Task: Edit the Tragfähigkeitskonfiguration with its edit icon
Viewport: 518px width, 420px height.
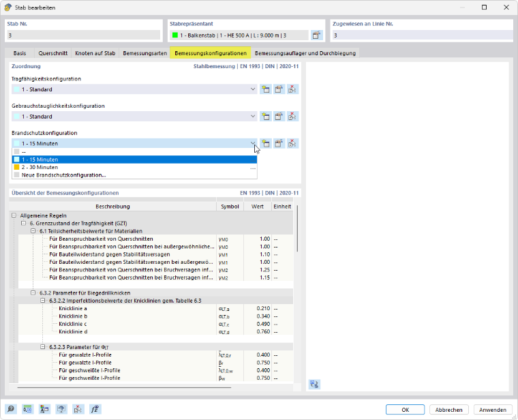Action: pyautogui.click(x=279, y=89)
